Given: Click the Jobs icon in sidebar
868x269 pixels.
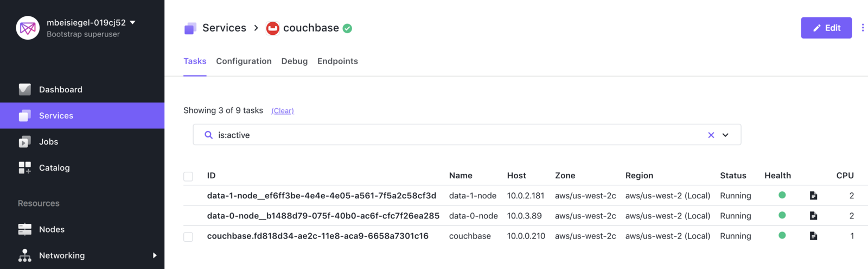Looking at the screenshot, I should pyautogui.click(x=25, y=142).
